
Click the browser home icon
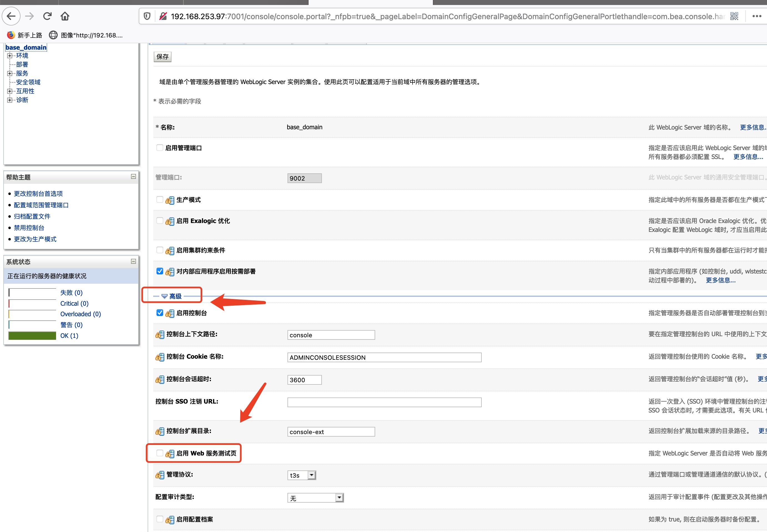(65, 16)
